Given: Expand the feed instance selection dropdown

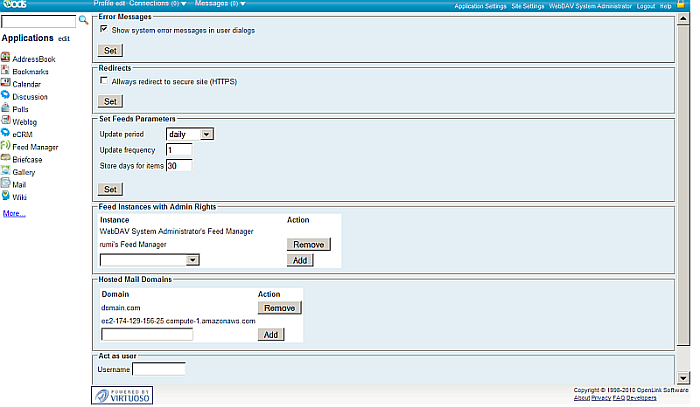Looking at the screenshot, I should coord(150,260).
